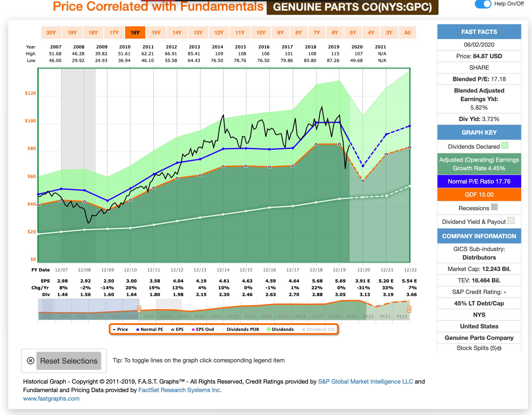The image size is (532, 415).
Task: Select the 15Y time range tab
Action: [156, 32]
